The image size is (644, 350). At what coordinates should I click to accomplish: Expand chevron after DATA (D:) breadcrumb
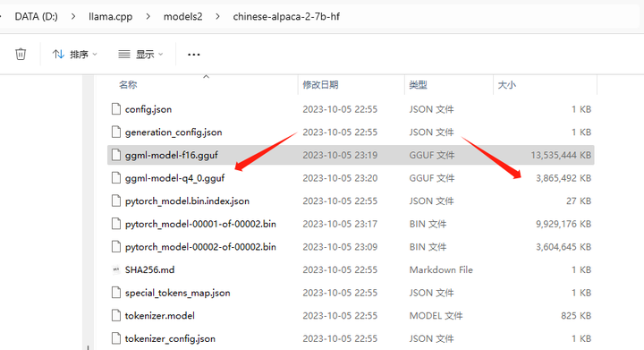(73, 16)
